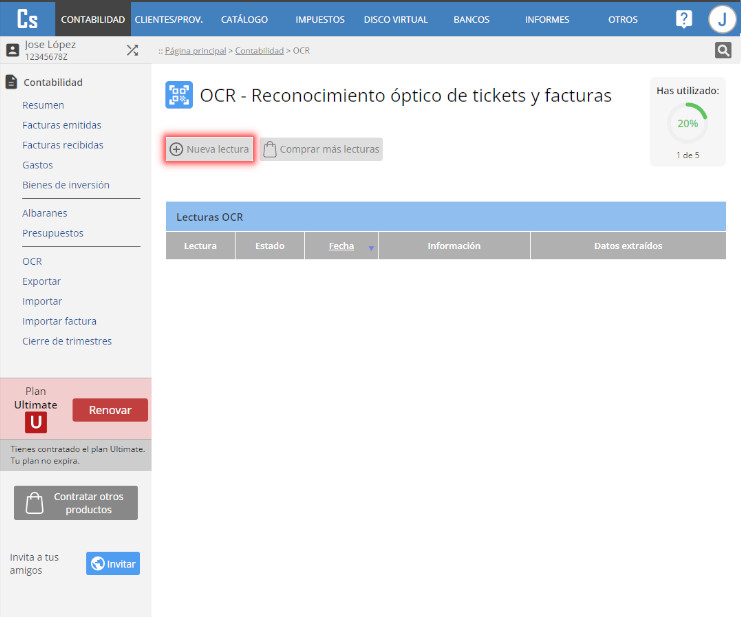Click the 20% usage progress circle
741x617 pixels.
click(x=688, y=123)
